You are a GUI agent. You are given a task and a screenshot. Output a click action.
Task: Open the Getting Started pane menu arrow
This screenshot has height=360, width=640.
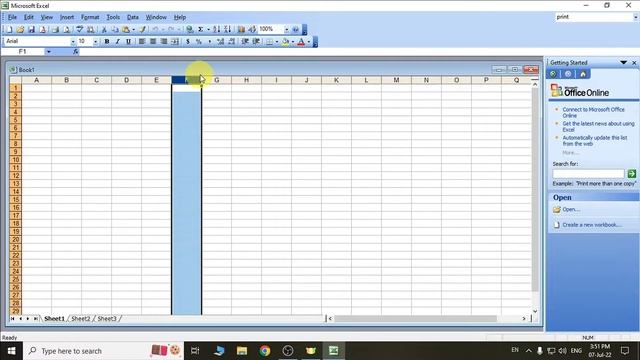623,62
